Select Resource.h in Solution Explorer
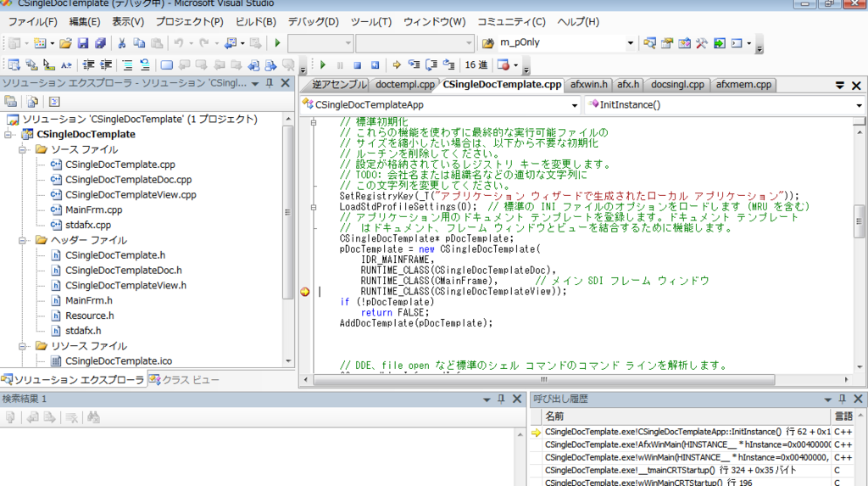Image resolution: width=868 pixels, height=486 pixels. (x=90, y=316)
